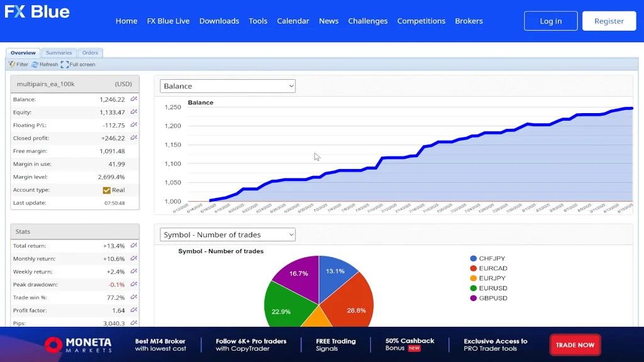Click the Register button
Screen dimensions: 644x362
(609, 21)
